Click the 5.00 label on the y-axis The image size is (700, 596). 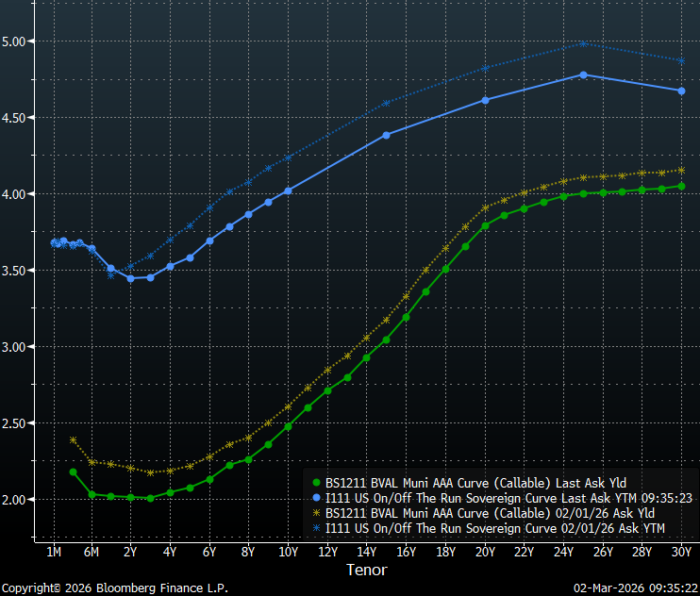18,41
